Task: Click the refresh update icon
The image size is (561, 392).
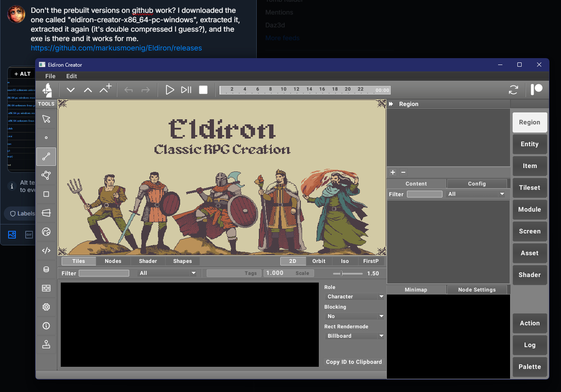Action: [x=513, y=90]
